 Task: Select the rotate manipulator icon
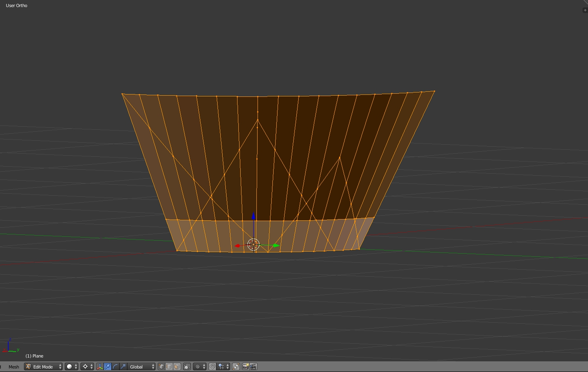115,367
